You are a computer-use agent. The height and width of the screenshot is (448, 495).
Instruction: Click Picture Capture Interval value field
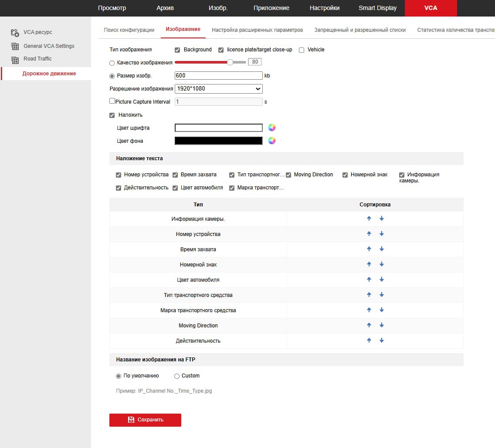point(218,101)
